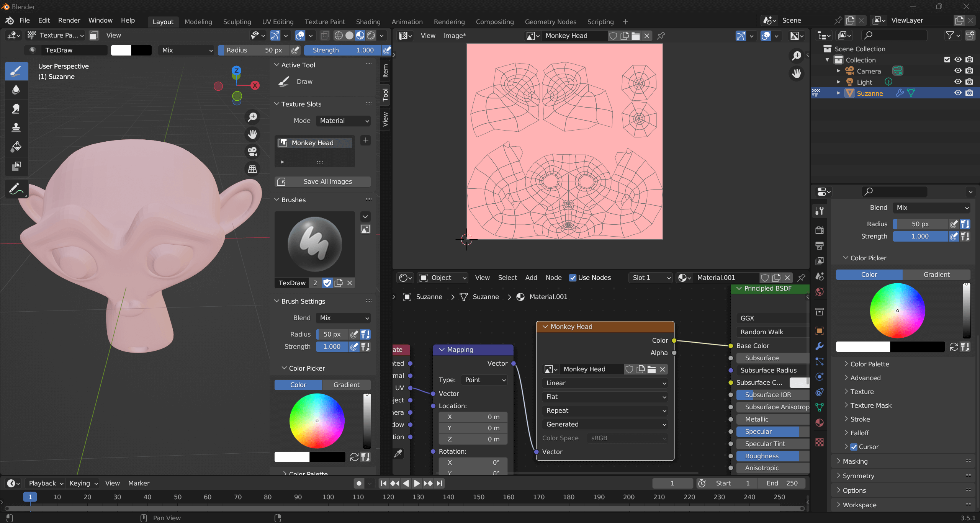Viewport: 980px width, 523px height.
Task: Click the white primary color swatch in header
Action: pyautogui.click(x=121, y=50)
